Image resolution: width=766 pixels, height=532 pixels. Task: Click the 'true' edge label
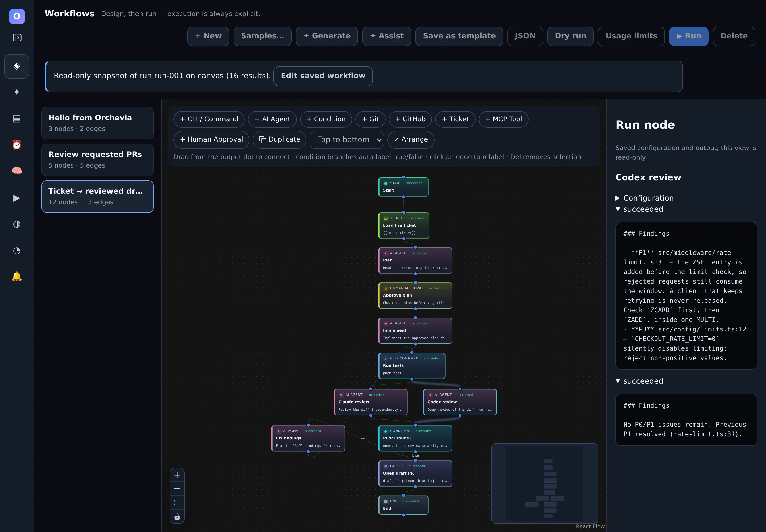pos(362,438)
